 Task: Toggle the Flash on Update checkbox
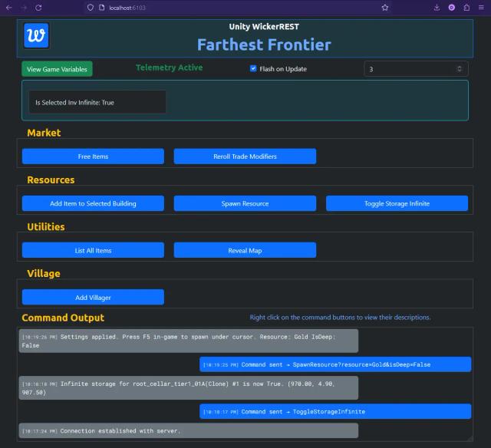point(253,68)
